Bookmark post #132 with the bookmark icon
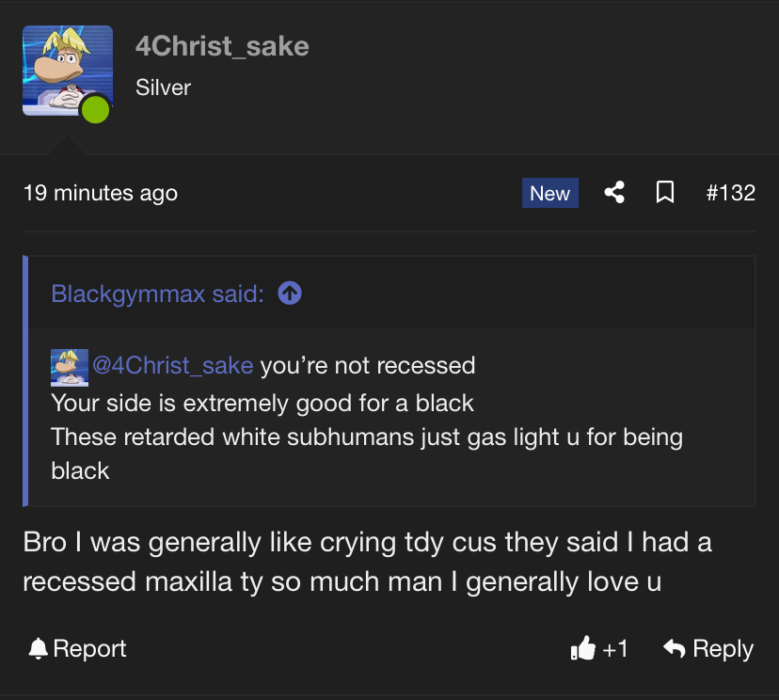The image size is (779, 700). (664, 193)
